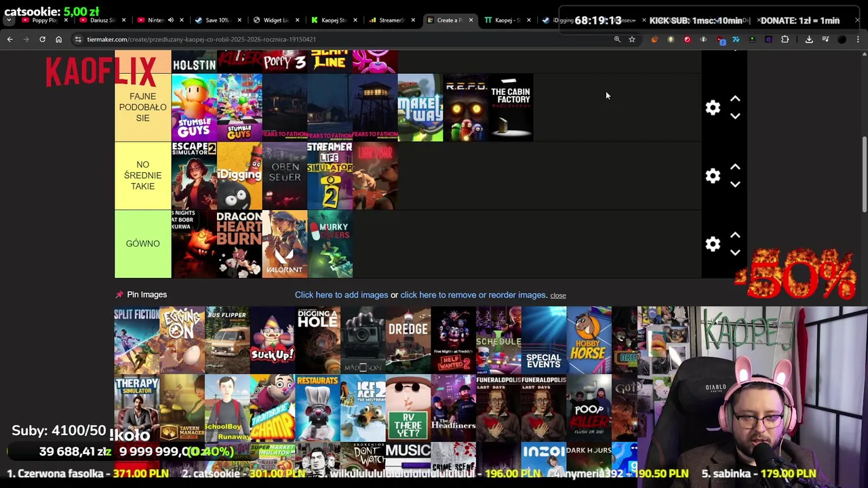The image size is (868, 488).
Task: Select FAJNE PODOBAŁO SIE tier label
Action: (142, 108)
